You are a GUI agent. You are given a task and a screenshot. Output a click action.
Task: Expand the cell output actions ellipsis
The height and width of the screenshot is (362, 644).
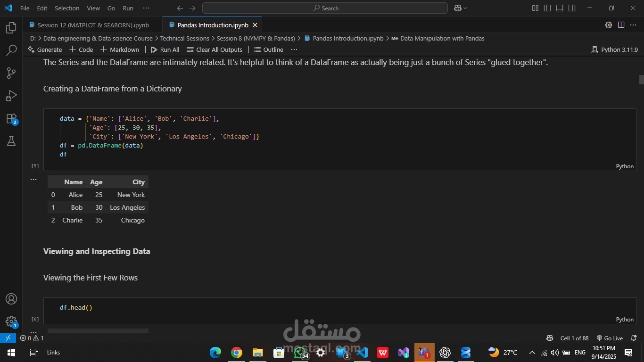tap(33, 180)
